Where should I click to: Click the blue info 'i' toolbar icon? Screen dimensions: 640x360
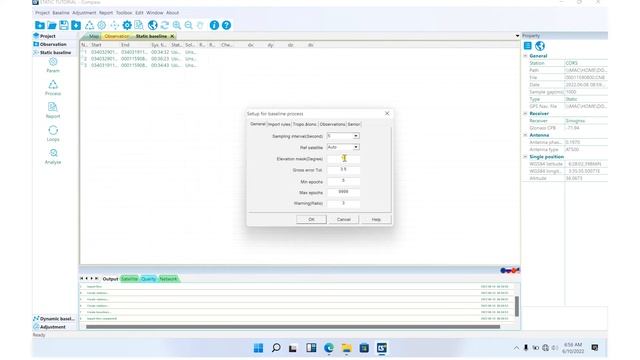214,25
